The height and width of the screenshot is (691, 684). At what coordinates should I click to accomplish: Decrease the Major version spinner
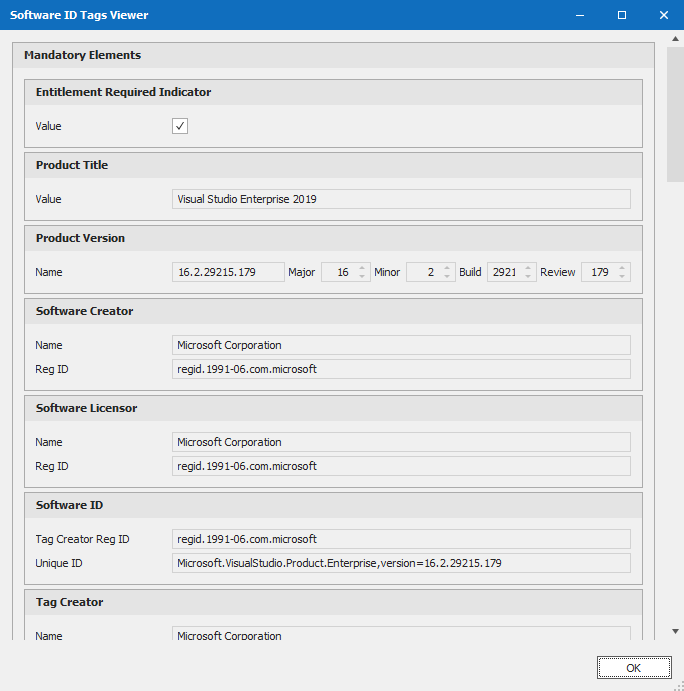click(x=362, y=277)
